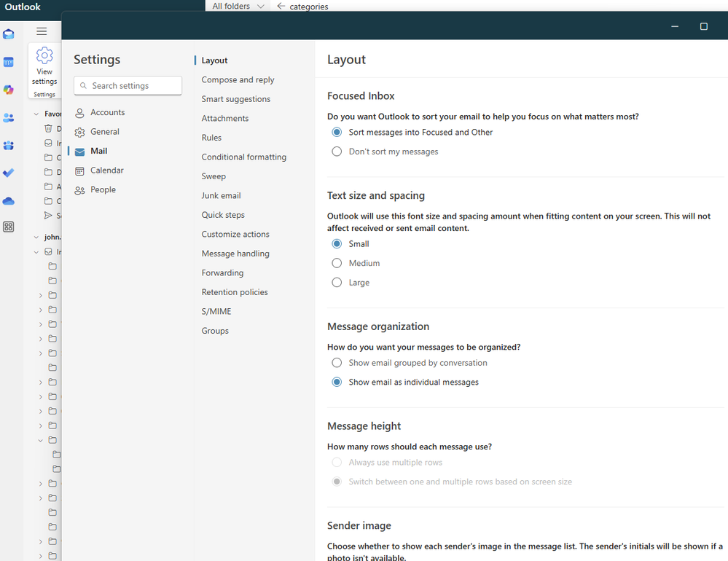Screen dimensions: 728x561
Task: Select Large text size option
Action: tap(337, 282)
